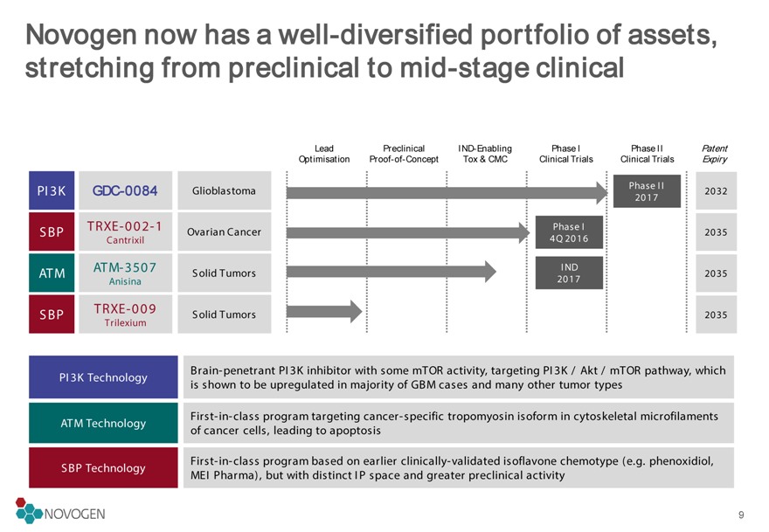Select the SBP Technology heading box
769x532 pixels.
coord(103,467)
